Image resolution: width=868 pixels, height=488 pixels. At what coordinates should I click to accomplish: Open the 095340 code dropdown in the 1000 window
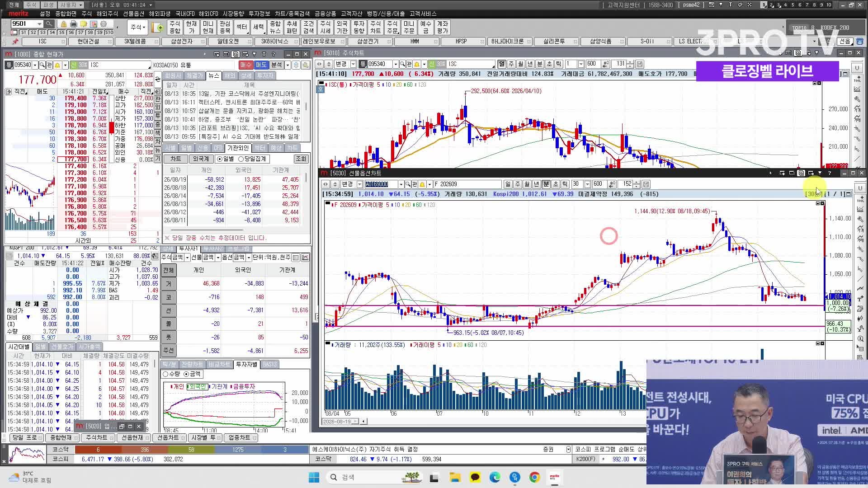click(34, 65)
